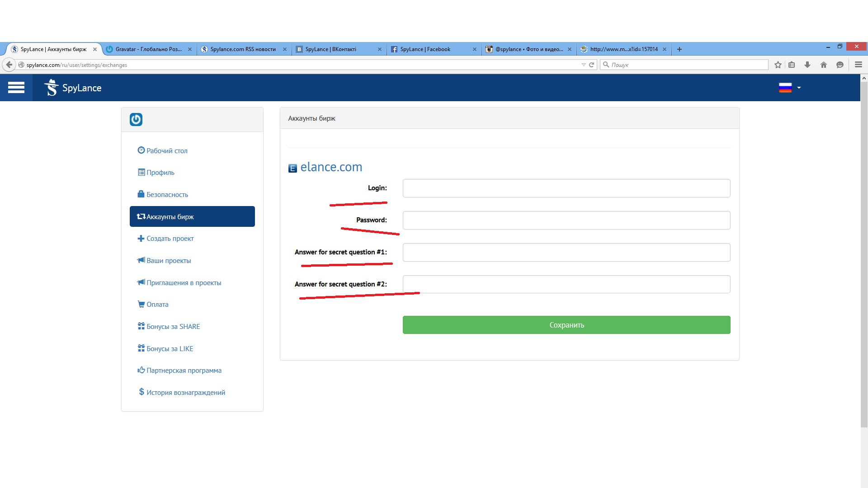The width and height of the screenshot is (868, 488).
Task: Click the SpyLance logo
Action: coord(73,88)
